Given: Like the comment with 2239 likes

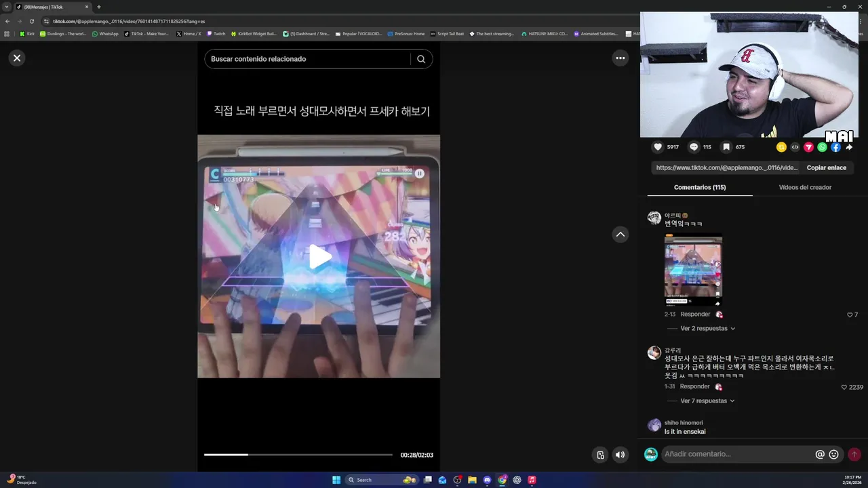Looking at the screenshot, I should pyautogui.click(x=844, y=388).
